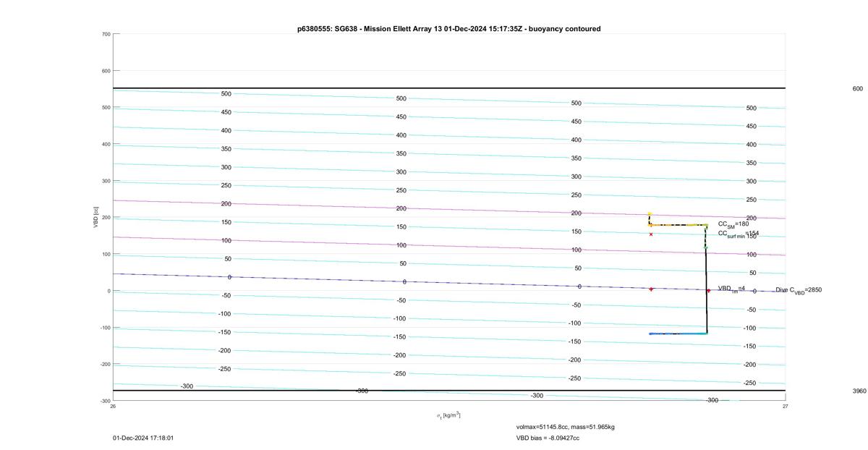Click the thick black line labeled 600
The image size is (868, 450).
pos(449,88)
